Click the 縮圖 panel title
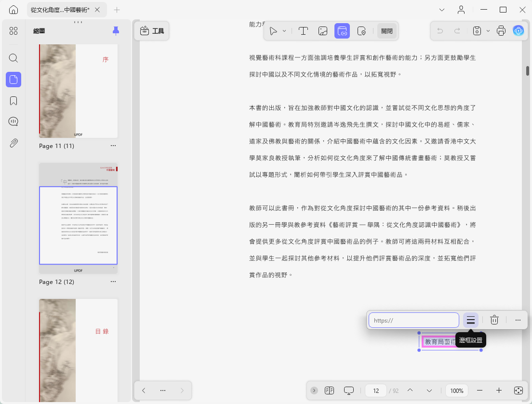This screenshot has height=404, width=532. [39, 31]
